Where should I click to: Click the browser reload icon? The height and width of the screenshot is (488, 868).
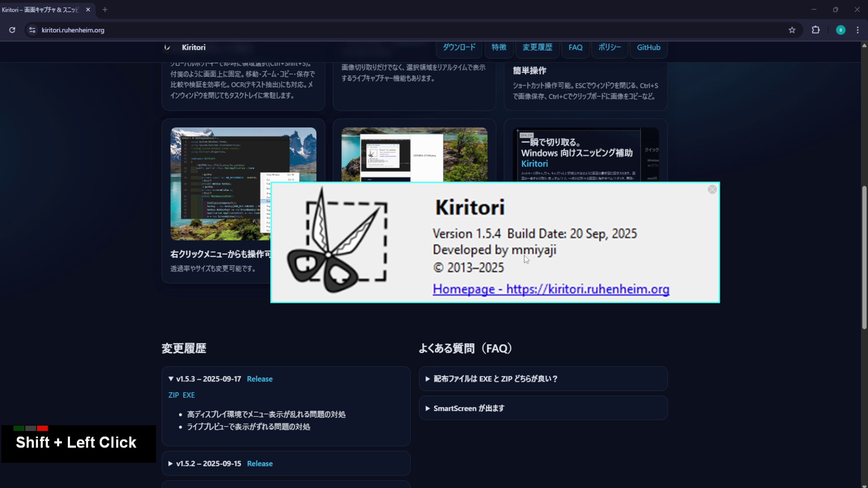click(x=12, y=30)
